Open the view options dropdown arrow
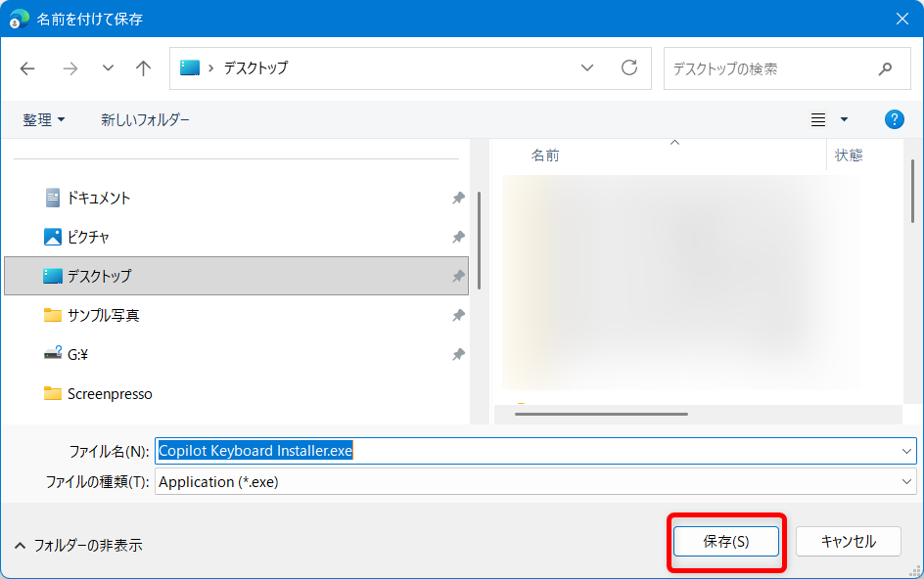This screenshot has width=924, height=579. coord(844,119)
